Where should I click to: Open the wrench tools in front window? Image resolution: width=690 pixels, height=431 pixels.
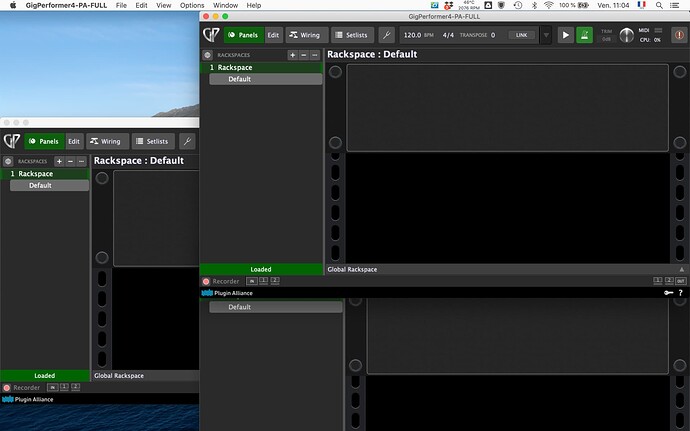386,35
